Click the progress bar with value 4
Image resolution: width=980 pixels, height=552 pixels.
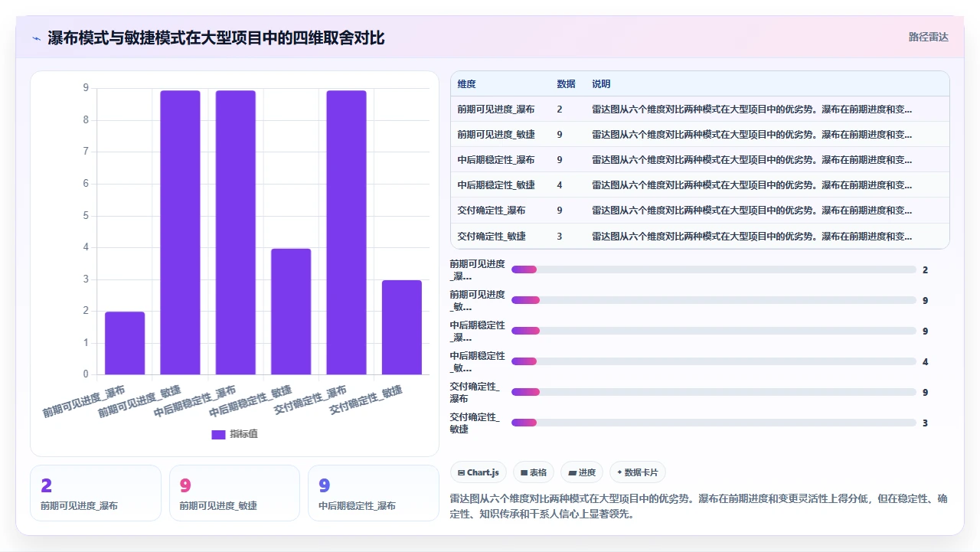714,361
